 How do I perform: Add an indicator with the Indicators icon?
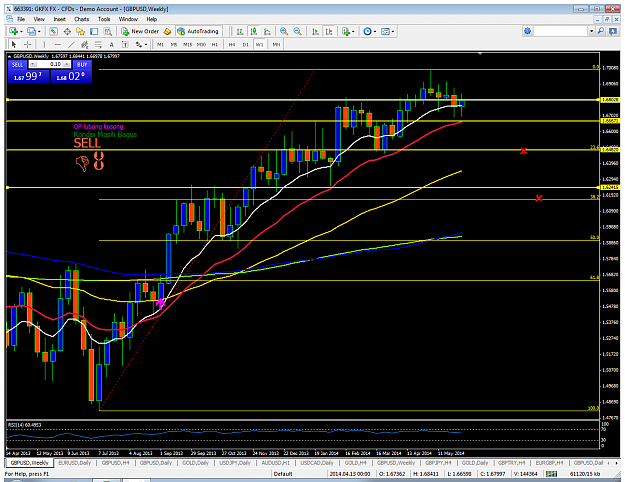coord(346,31)
